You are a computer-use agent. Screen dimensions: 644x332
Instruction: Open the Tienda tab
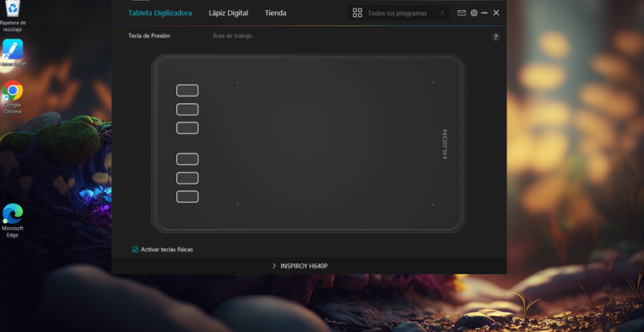(276, 13)
